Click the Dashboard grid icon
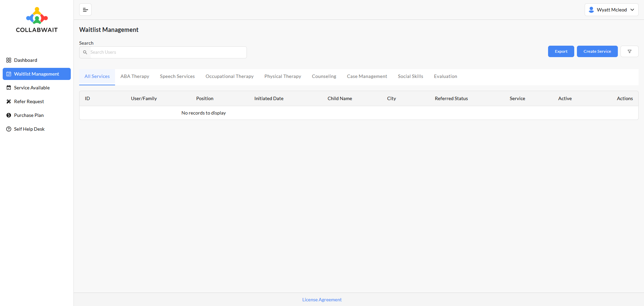Image resolution: width=644 pixels, height=306 pixels. [x=9, y=60]
